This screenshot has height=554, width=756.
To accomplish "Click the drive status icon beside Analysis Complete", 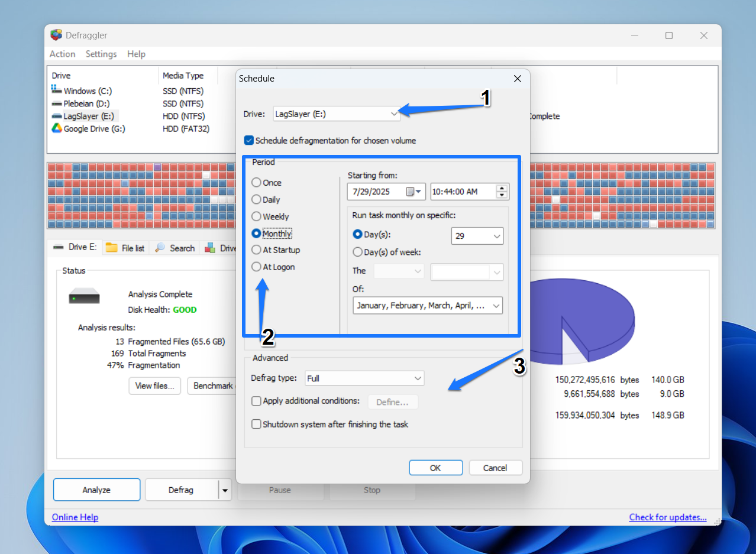I will coord(84,296).
